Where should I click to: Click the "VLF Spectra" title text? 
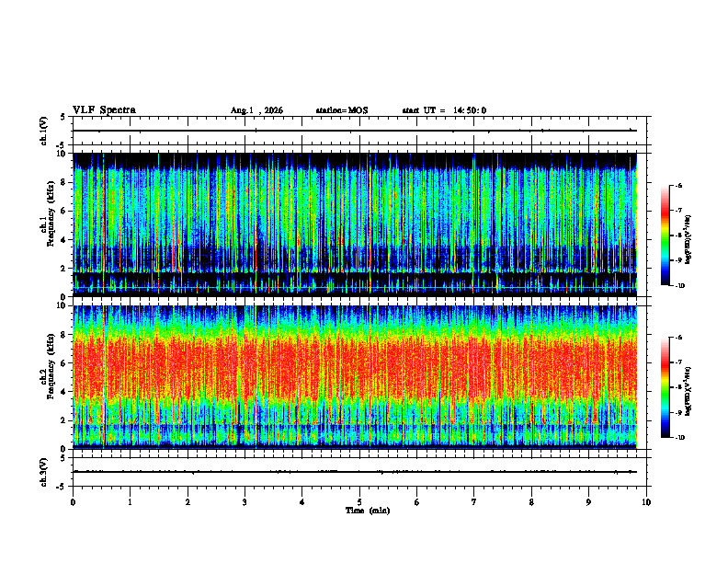tap(104, 110)
